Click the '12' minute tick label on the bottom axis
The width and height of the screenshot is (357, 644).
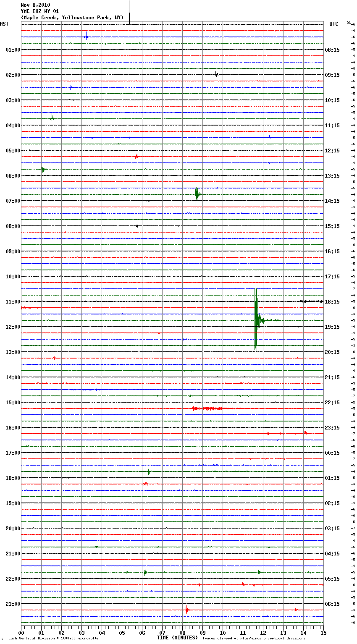[x=263, y=633]
